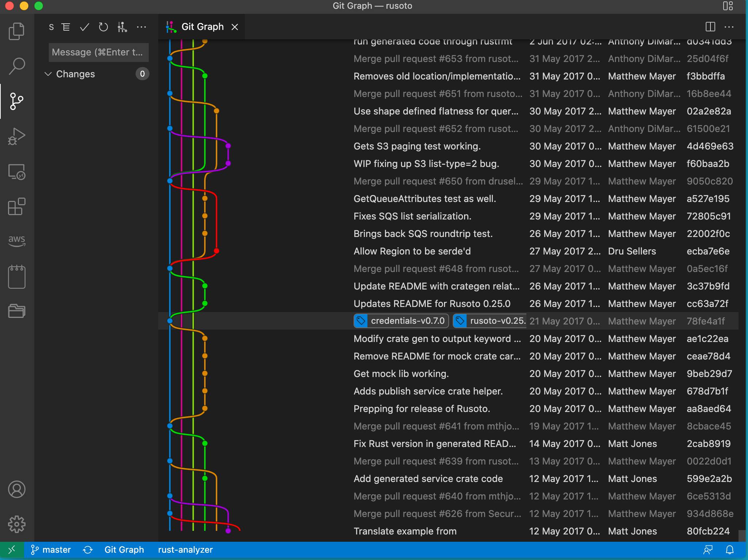Select commit 'Adds publish service crate helper.'
The width and height of the screenshot is (748, 560).
tap(428, 392)
